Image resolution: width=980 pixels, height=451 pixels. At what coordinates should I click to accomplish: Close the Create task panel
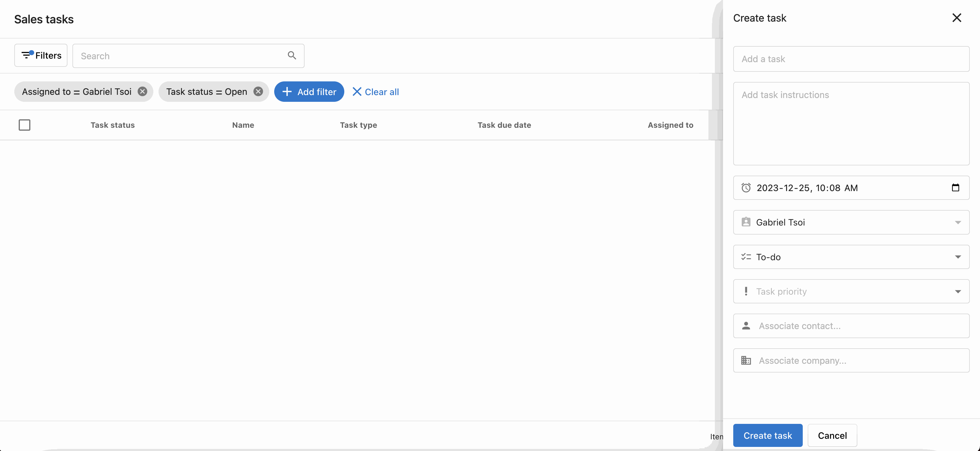coord(956,18)
